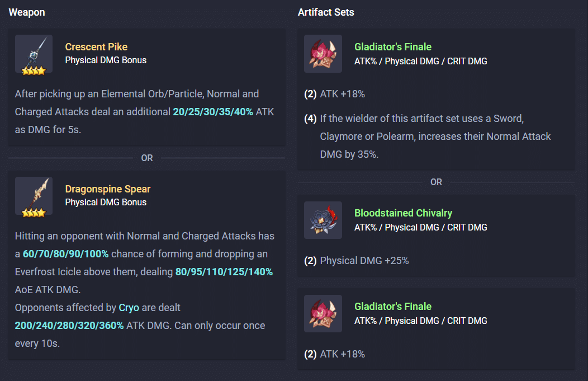Open Gladiator's Finale title under Bloodstained Chivalry
This screenshot has width=588, height=381.
[x=393, y=307]
